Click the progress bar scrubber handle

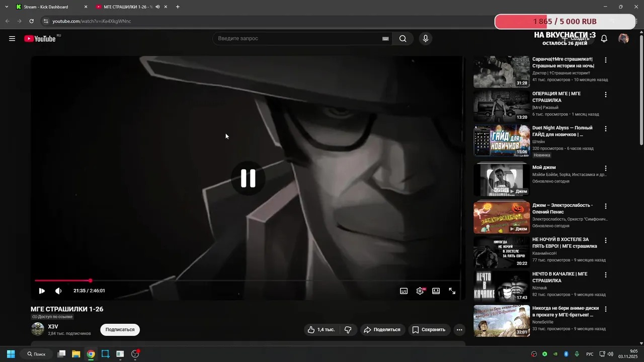(91, 281)
